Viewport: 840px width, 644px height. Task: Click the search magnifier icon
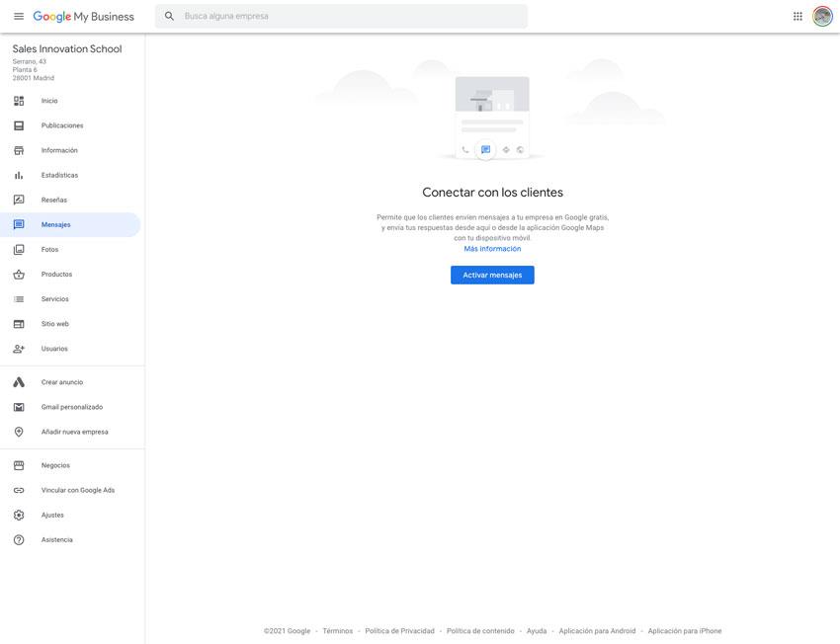pos(169,16)
